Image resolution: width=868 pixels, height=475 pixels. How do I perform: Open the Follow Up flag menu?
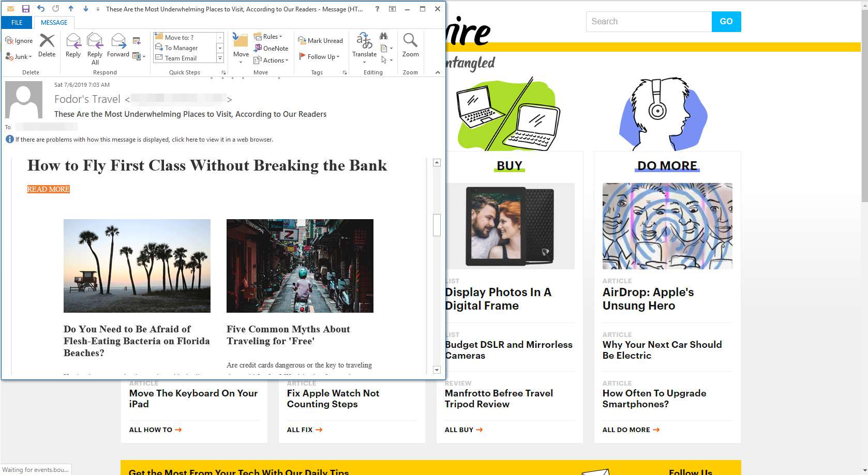tap(319, 57)
